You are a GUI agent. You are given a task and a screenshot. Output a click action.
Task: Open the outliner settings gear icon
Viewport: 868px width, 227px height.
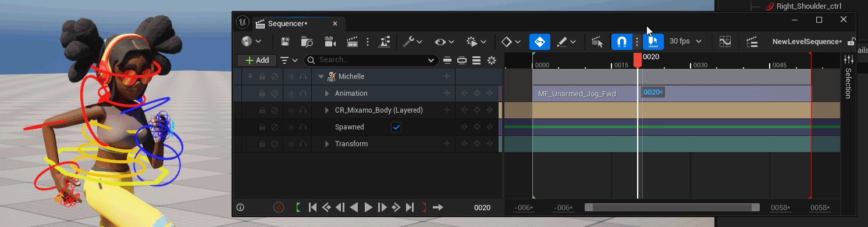coord(492,60)
